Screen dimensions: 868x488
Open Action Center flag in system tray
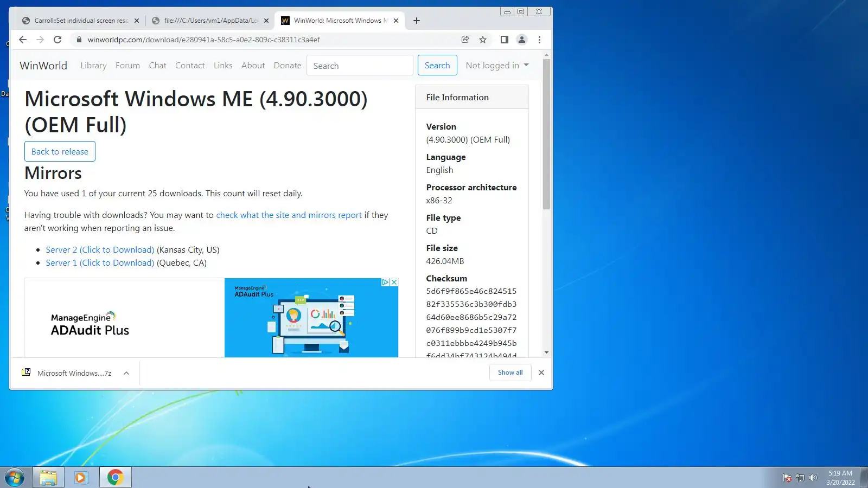[x=787, y=478]
